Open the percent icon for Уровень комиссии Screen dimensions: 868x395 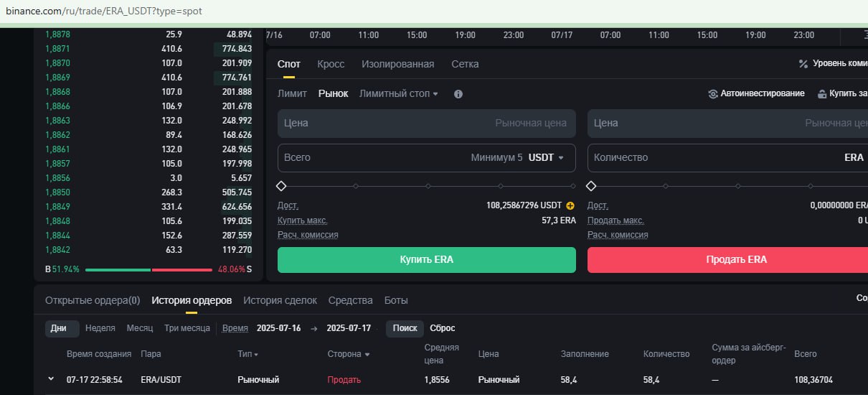point(803,64)
